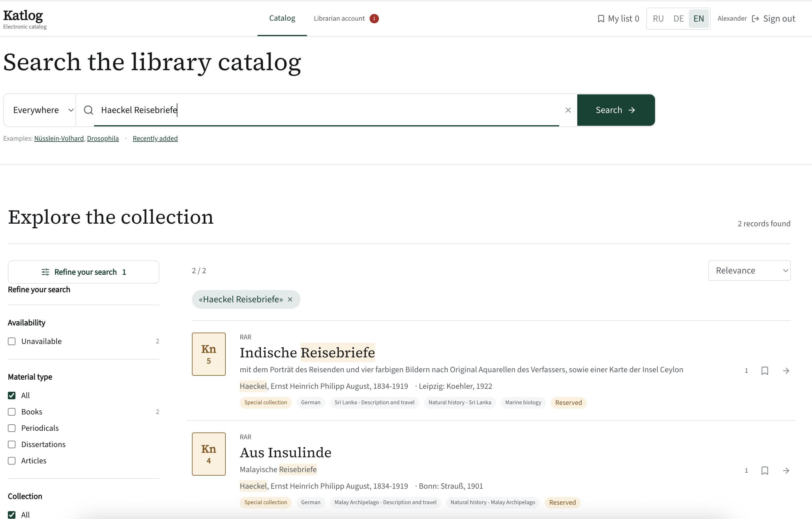812x519 pixels.
Task: Click the My list bookmark icon
Action: tap(601, 19)
